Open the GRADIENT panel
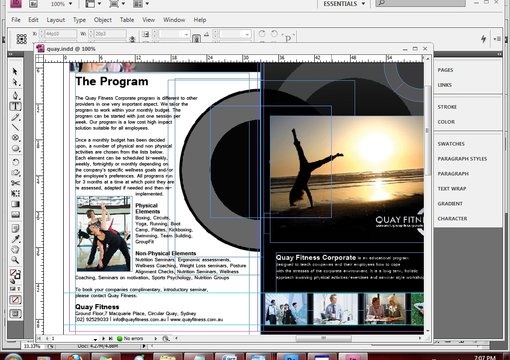510x360 pixels. [450, 204]
